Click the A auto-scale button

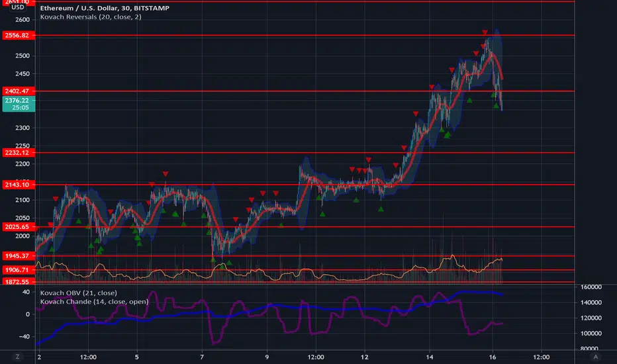pos(595,357)
